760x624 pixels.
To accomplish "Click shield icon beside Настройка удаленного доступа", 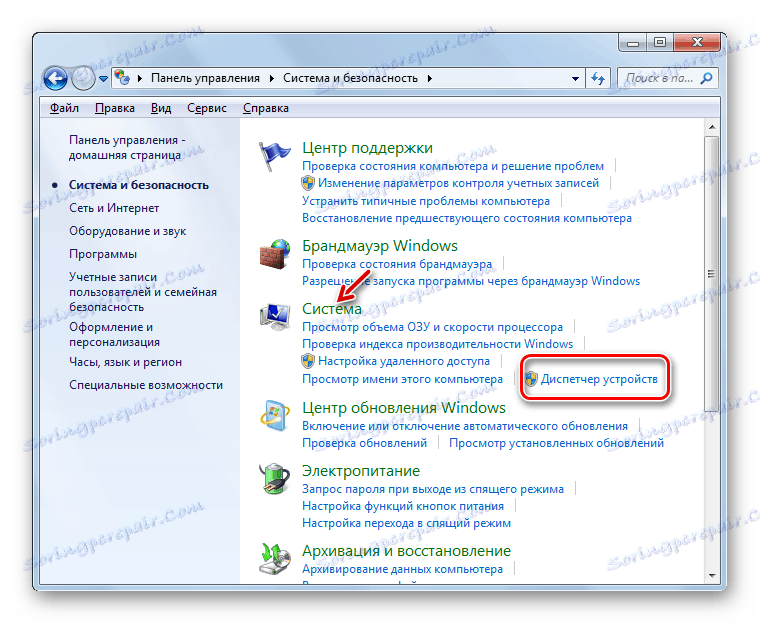I will (x=308, y=361).
